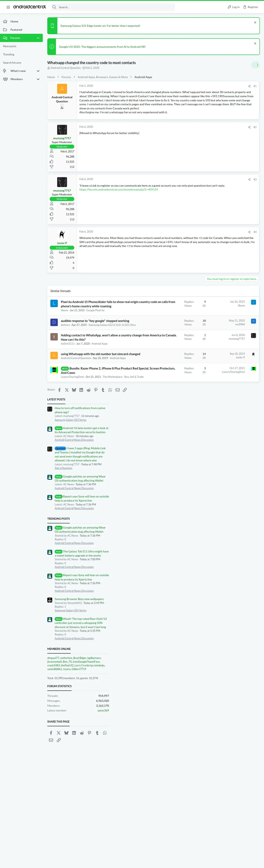Expand the What's new sidebar section

pyautogui.click(x=38, y=71)
